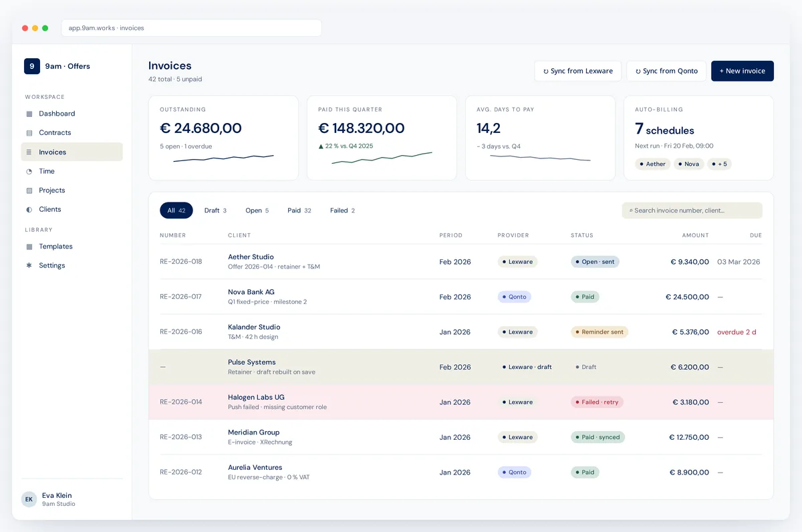Select the All 42 filter tab
802x532 pixels.
(176, 211)
